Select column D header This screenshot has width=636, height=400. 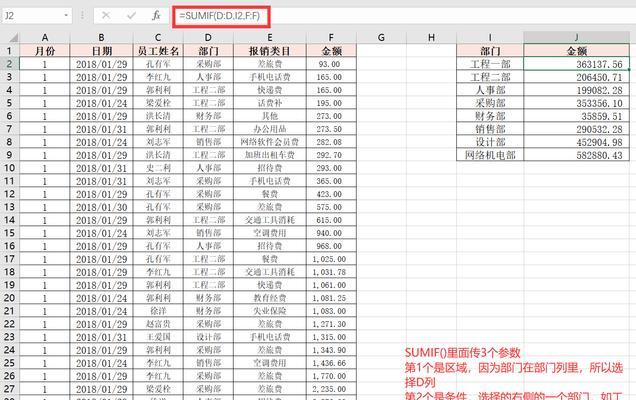click(208, 38)
